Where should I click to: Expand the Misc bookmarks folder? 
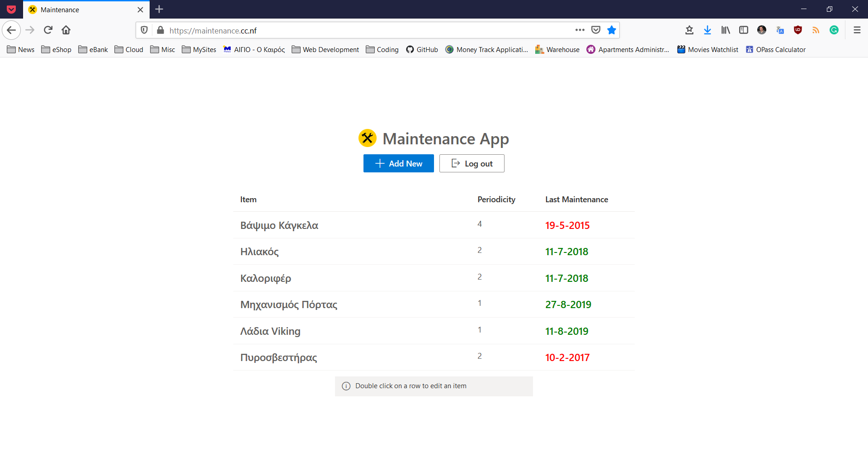point(162,49)
